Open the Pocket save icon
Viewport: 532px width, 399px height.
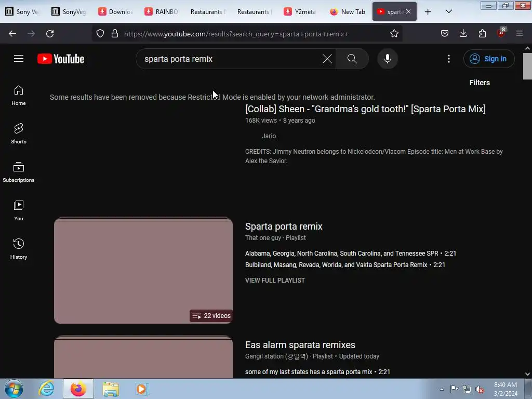coord(445,34)
